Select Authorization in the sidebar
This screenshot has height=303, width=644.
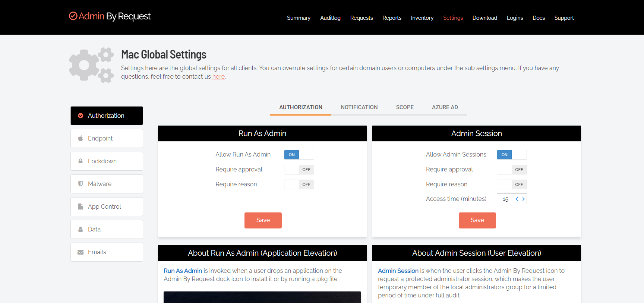pos(107,116)
